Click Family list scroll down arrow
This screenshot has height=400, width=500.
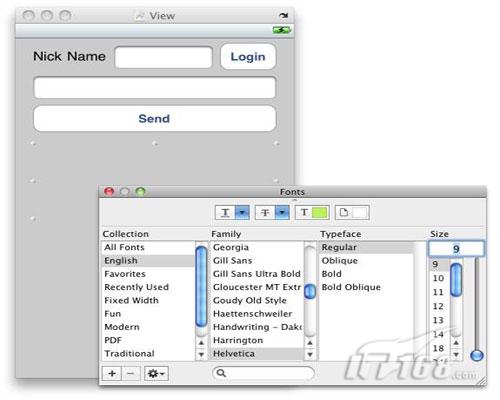[310, 354]
